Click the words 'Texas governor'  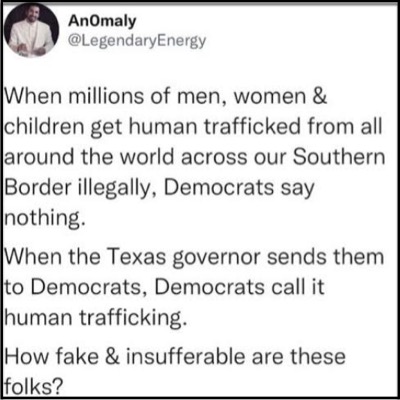point(183,258)
